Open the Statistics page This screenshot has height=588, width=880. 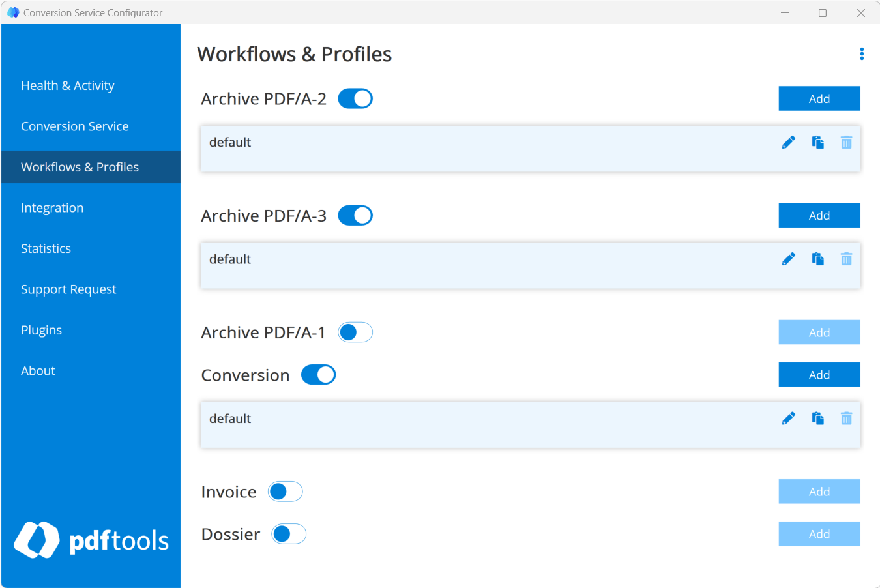[x=46, y=248]
